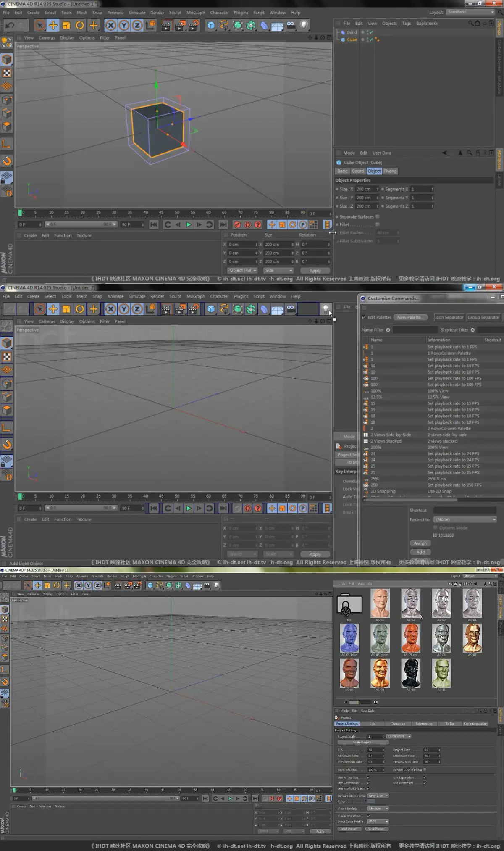
Task: Open the Layout dropdown showing Standard
Action: 470,12
